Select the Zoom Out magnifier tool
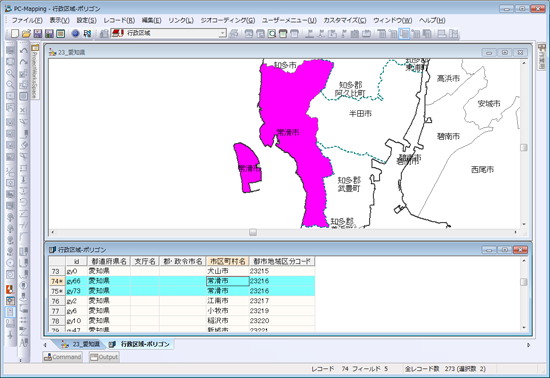 (11, 85)
